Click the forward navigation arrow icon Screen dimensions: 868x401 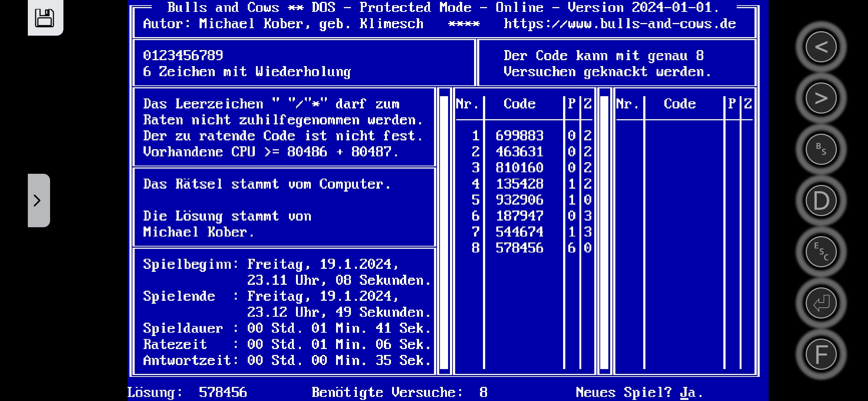[821, 98]
